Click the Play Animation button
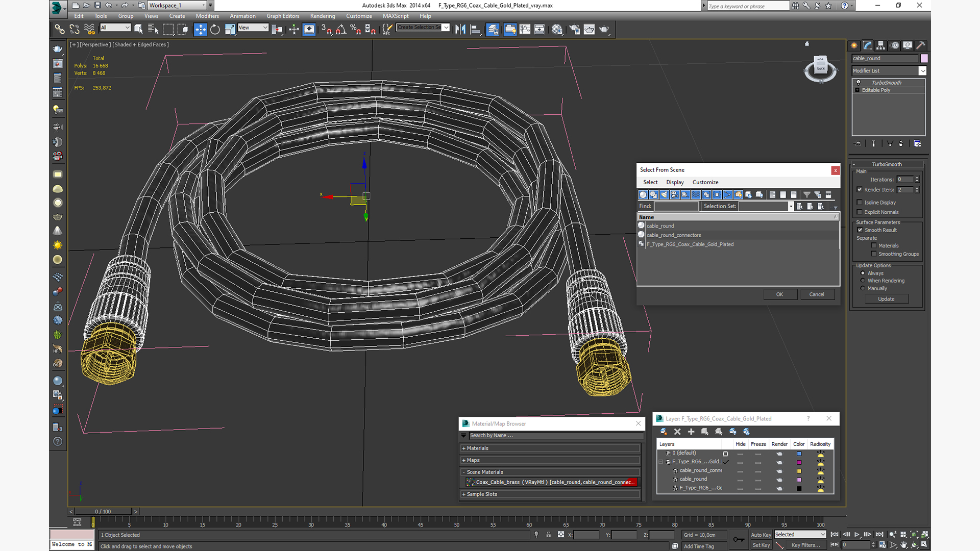Viewport: 980px width, 551px height. point(857,535)
